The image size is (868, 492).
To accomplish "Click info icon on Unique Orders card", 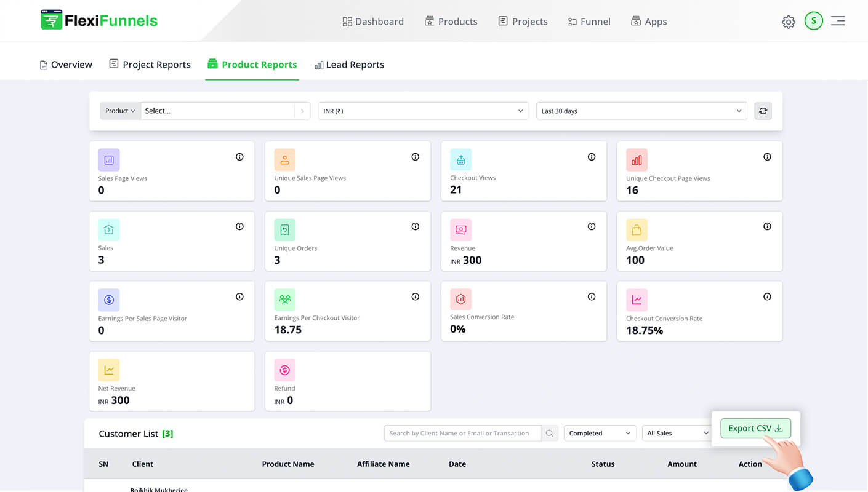I will click(x=415, y=227).
